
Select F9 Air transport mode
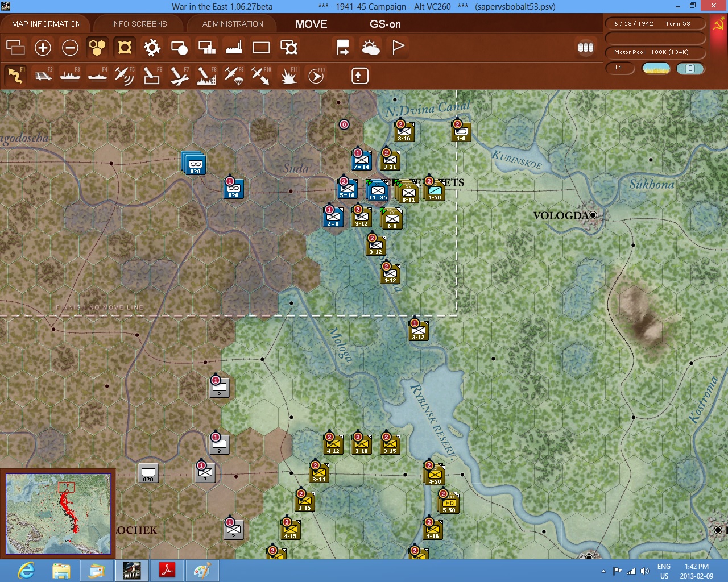[234, 76]
